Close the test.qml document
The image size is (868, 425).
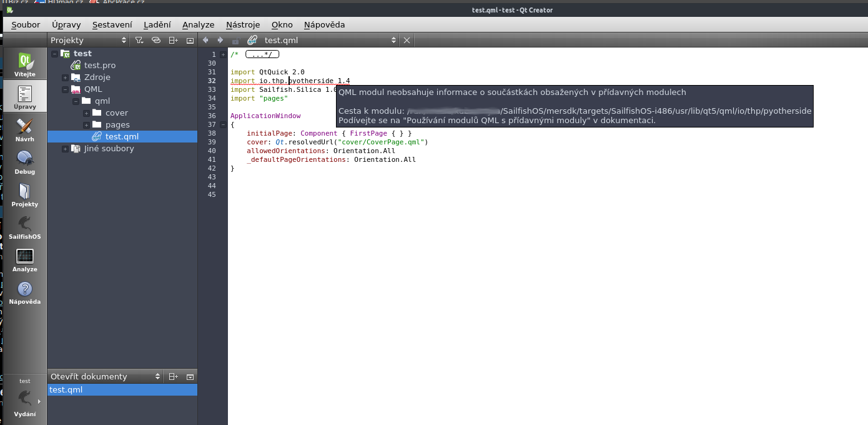[407, 40]
